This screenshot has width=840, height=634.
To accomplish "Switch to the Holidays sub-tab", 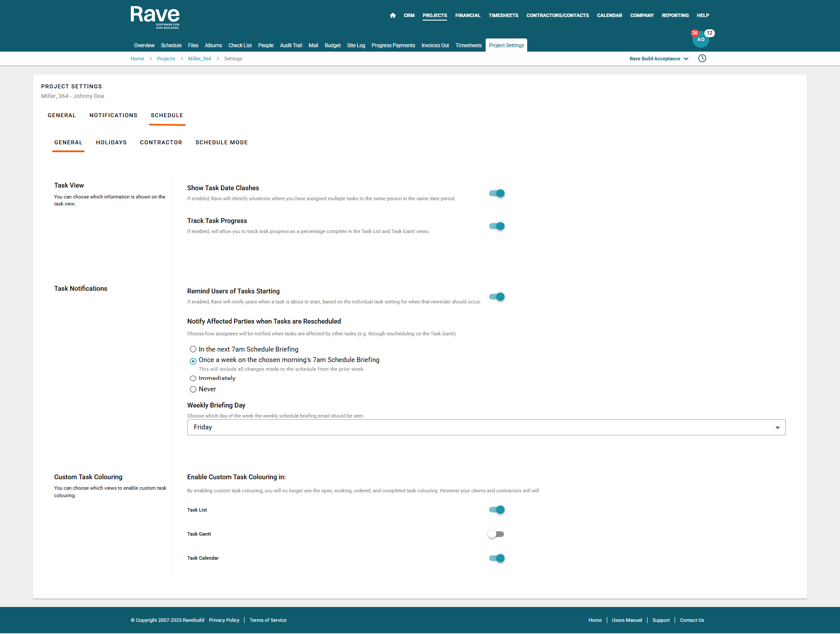I will (111, 143).
